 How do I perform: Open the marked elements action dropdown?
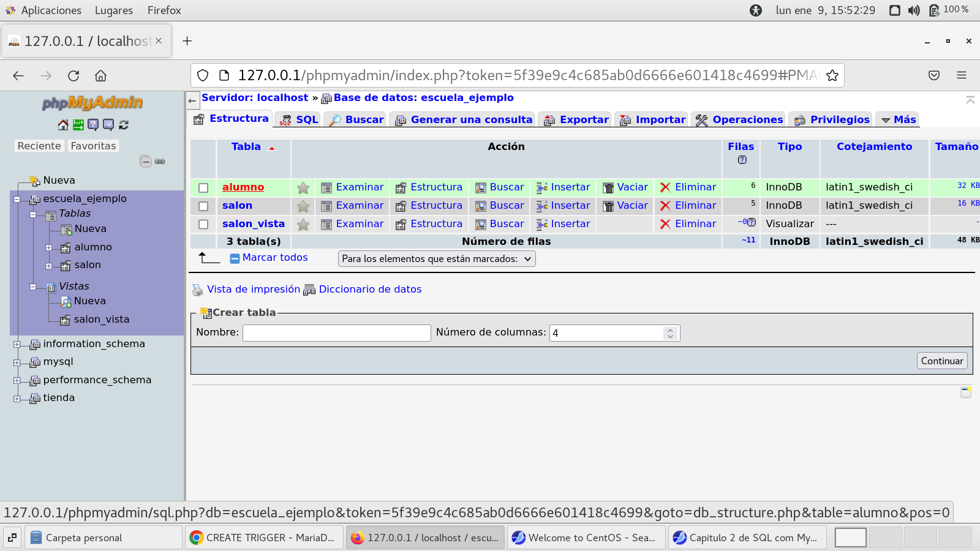(x=437, y=259)
